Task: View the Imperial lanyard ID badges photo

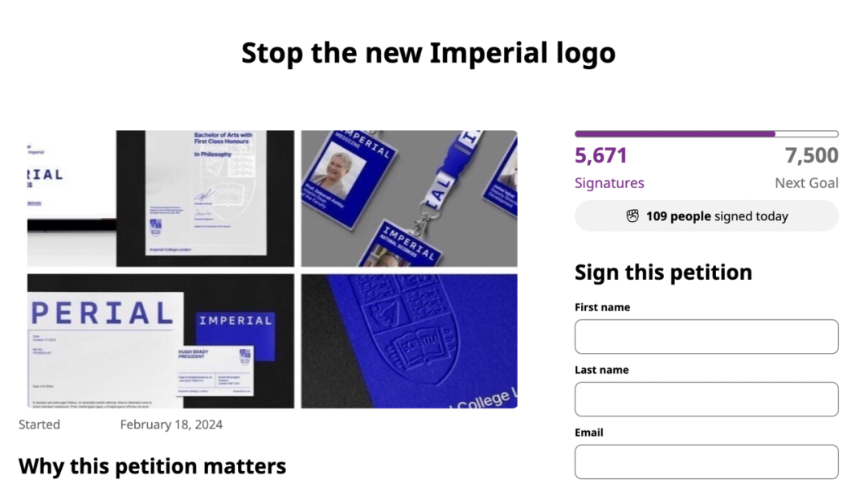Action: [409, 199]
